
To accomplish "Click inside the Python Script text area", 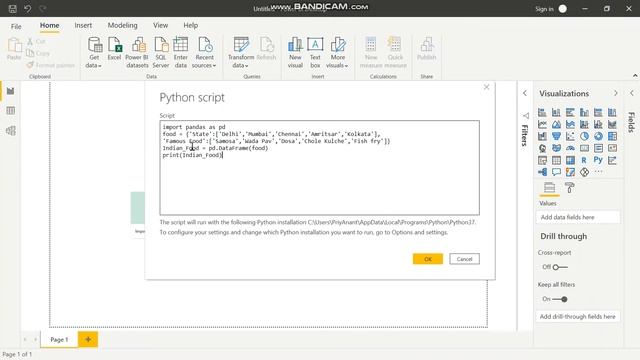I will click(x=320, y=168).
